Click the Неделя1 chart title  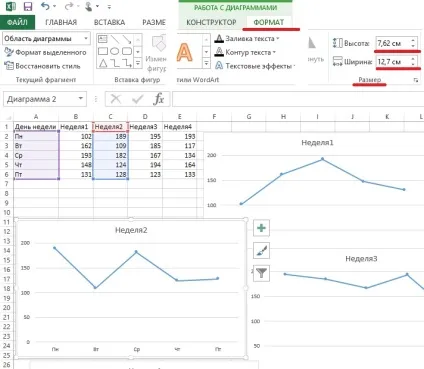pyautogui.click(x=317, y=143)
